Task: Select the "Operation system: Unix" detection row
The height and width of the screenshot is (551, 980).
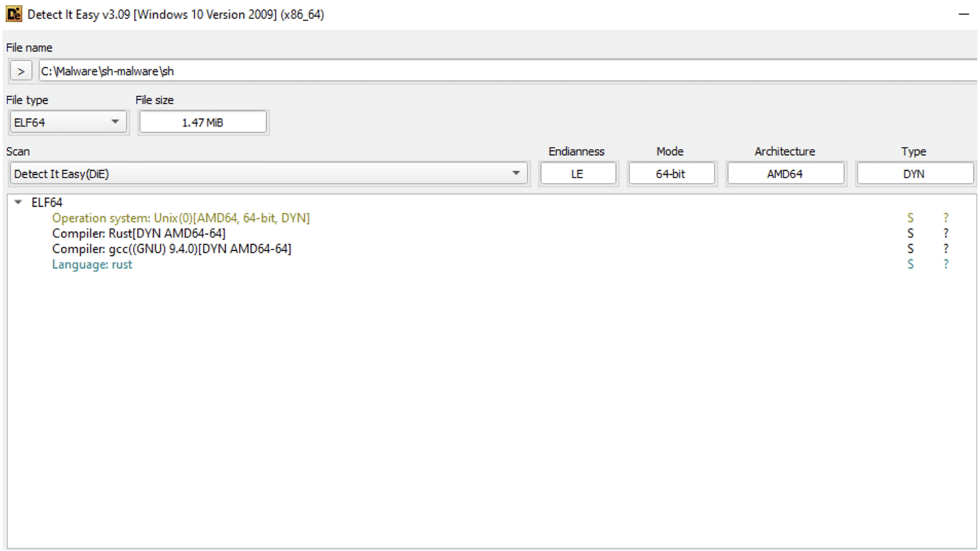Action: (x=180, y=218)
